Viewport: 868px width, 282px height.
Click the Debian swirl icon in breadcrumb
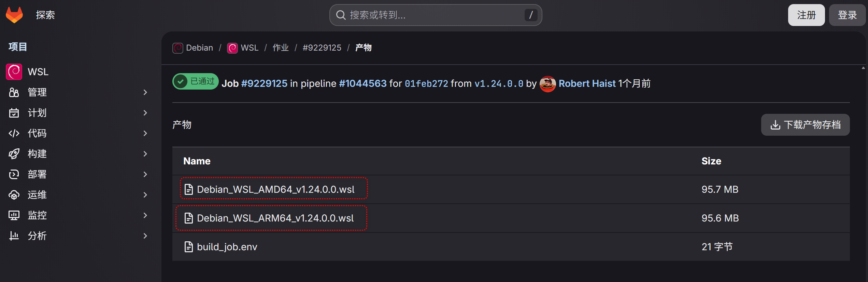tap(178, 48)
